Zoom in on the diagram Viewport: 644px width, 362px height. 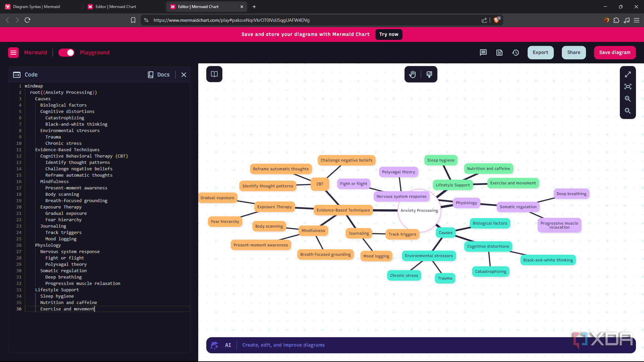point(628,99)
